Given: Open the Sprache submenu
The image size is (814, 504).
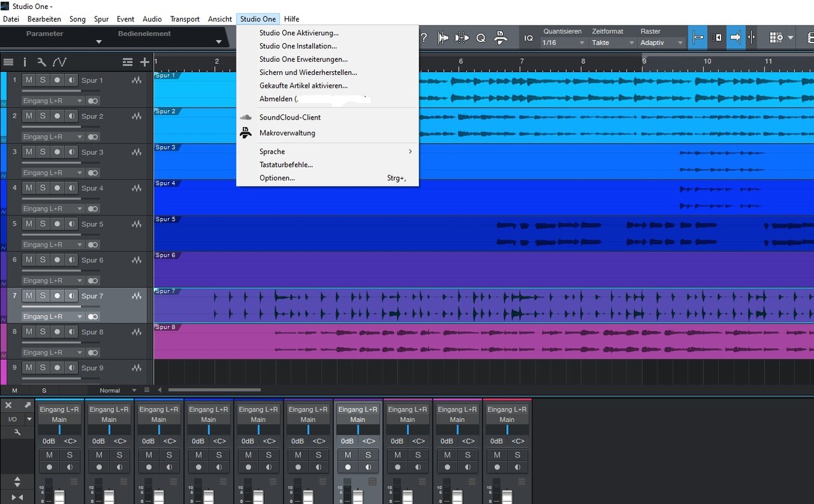Looking at the screenshot, I should [327, 151].
